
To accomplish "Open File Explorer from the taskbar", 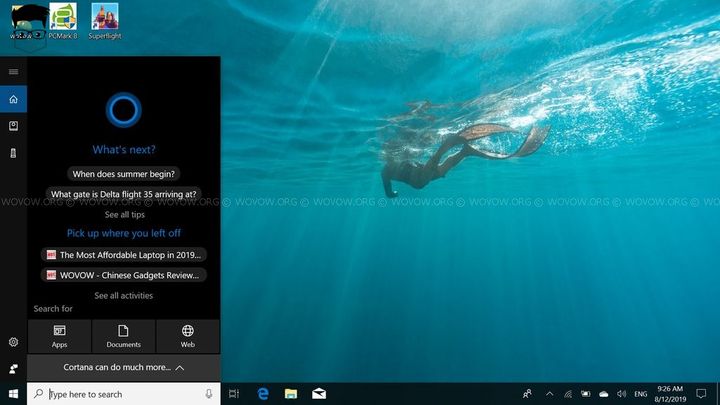I will (x=291, y=394).
